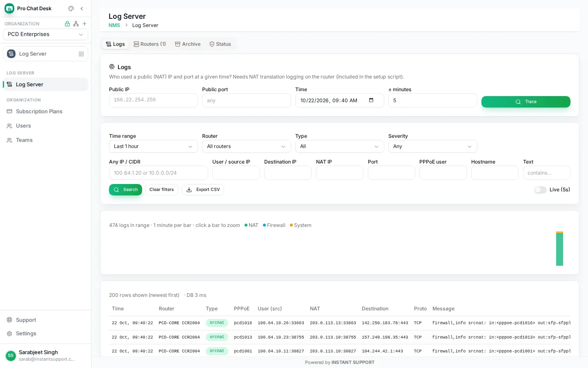This screenshot has width=588, height=368.
Task: Open the app grid icon beside Log Server
Action: (x=81, y=54)
